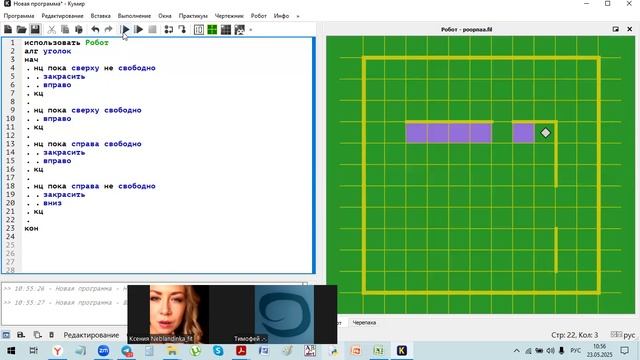The width and height of the screenshot is (640, 360).
Task: Redo the reverted edit
Action: click(x=108, y=29)
